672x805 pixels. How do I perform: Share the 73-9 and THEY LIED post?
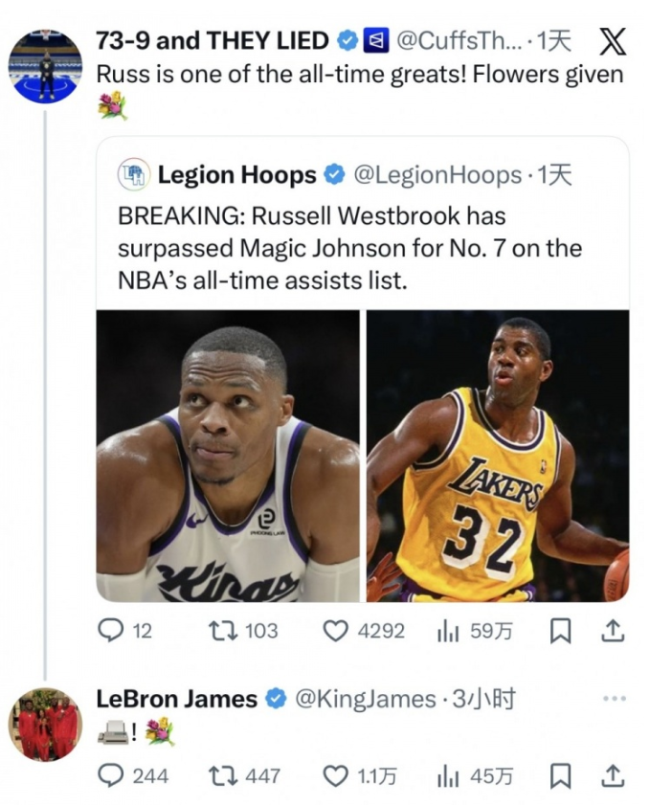click(x=612, y=630)
